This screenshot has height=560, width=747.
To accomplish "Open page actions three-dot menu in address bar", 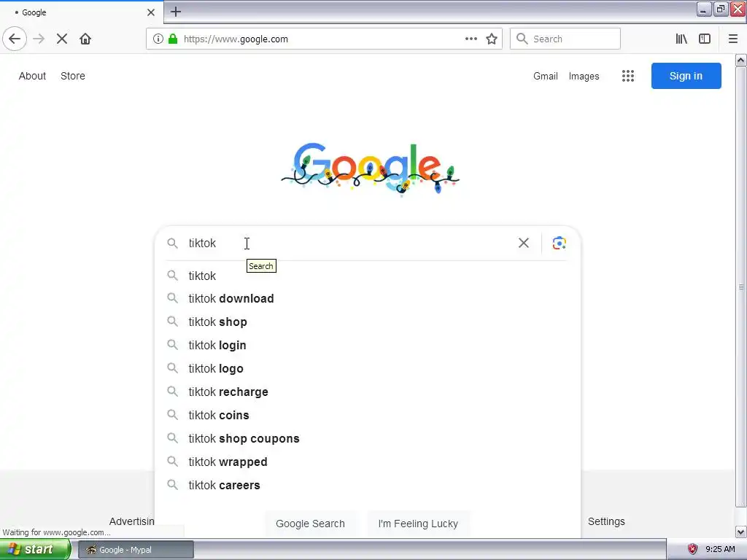I will pos(471,39).
